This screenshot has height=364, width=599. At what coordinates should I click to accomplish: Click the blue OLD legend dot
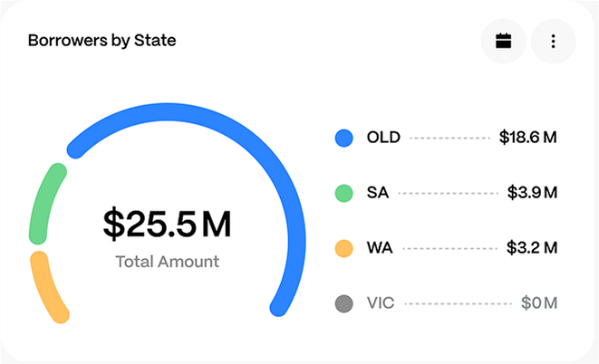pyautogui.click(x=343, y=139)
